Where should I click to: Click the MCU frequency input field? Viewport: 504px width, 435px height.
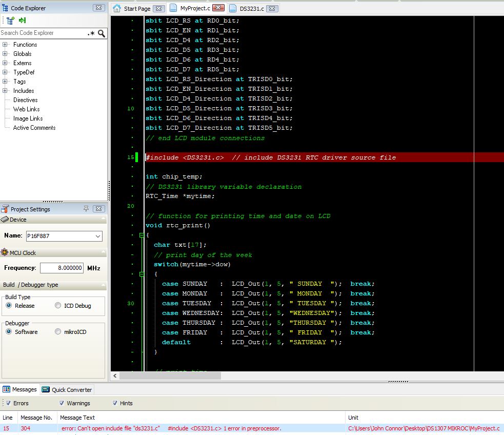pyautogui.click(x=62, y=268)
